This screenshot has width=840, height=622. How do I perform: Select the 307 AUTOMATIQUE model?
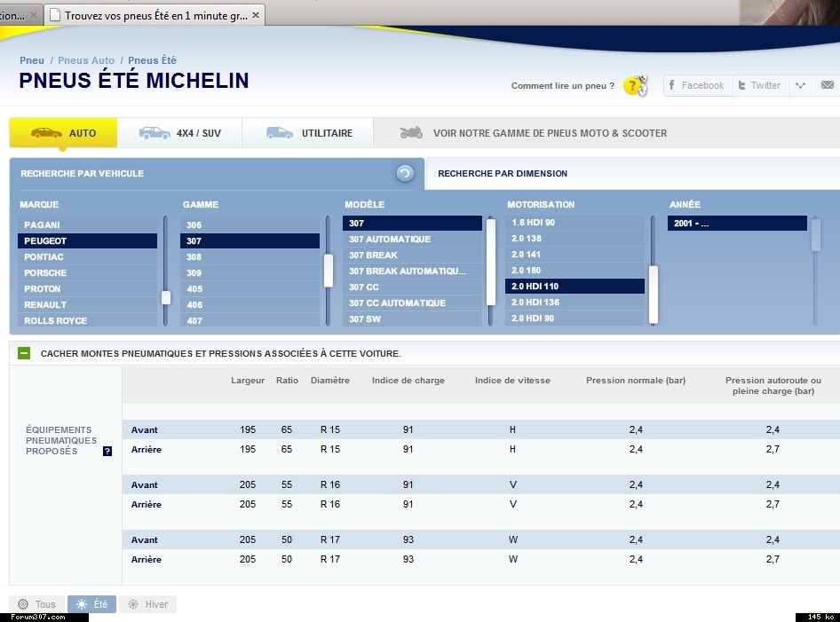(412, 240)
